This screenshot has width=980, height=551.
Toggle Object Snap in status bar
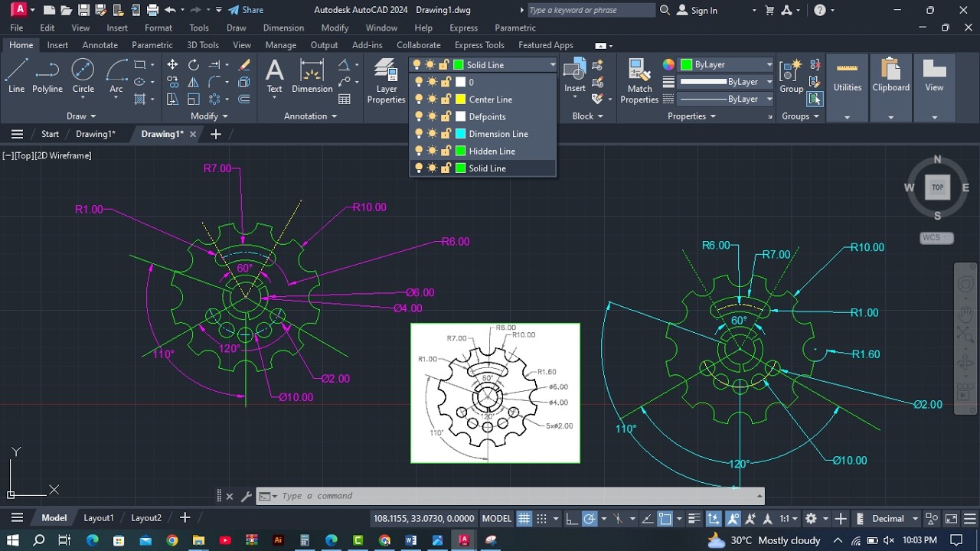pos(665,518)
